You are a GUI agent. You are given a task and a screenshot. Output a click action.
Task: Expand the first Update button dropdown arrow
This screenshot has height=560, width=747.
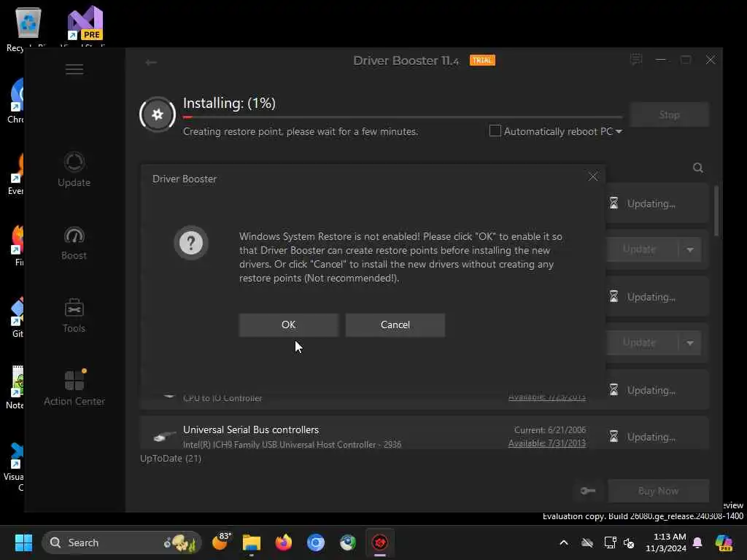[x=690, y=249]
